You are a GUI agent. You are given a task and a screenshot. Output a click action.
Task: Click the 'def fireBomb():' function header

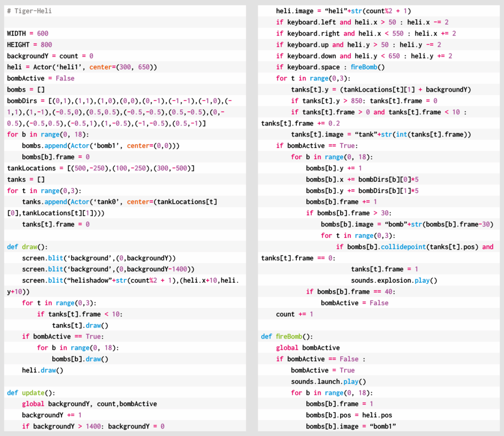pos(286,336)
